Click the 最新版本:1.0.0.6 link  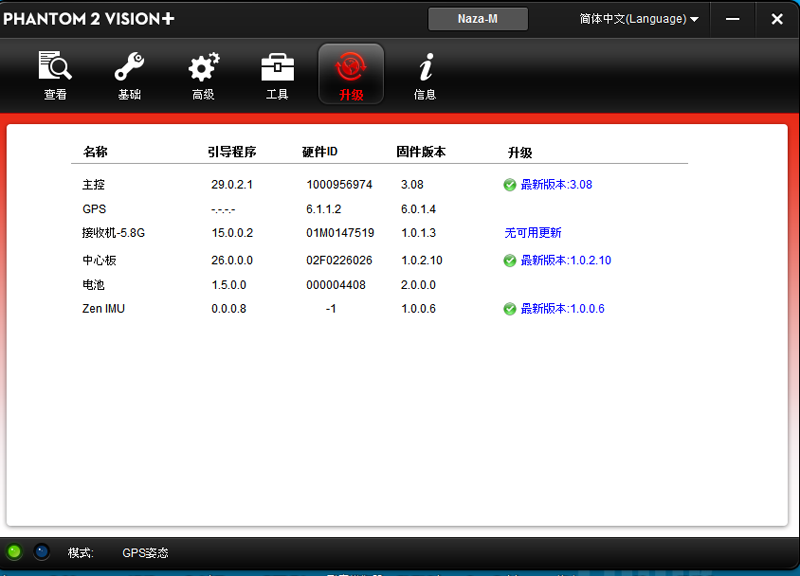click(x=562, y=309)
